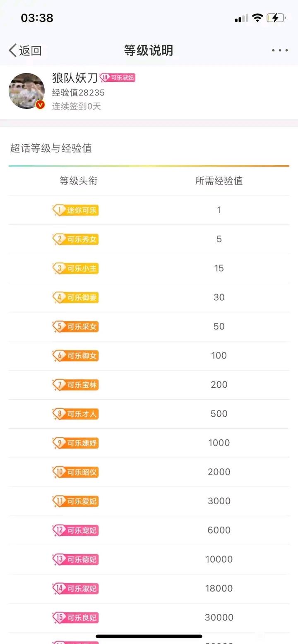Tap the 14 可乐淑妃 badge beside username
Image resolution: width=298 pixels, height=644 pixels.
pos(118,77)
